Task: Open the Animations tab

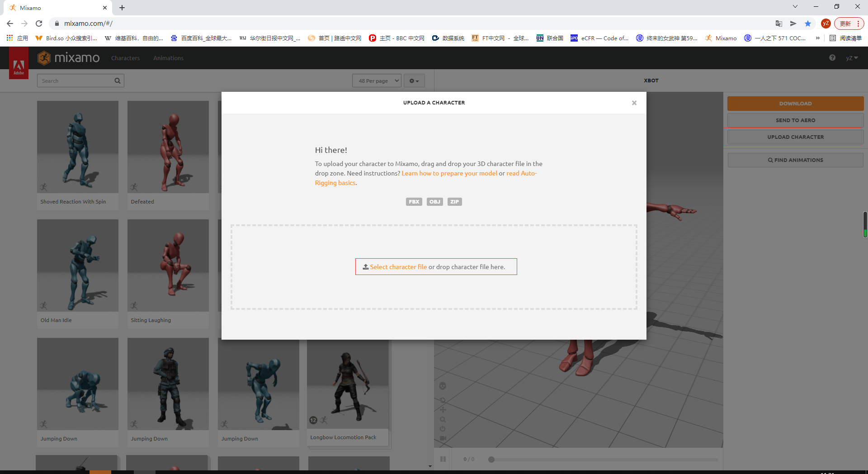Action: tap(169, 58)
